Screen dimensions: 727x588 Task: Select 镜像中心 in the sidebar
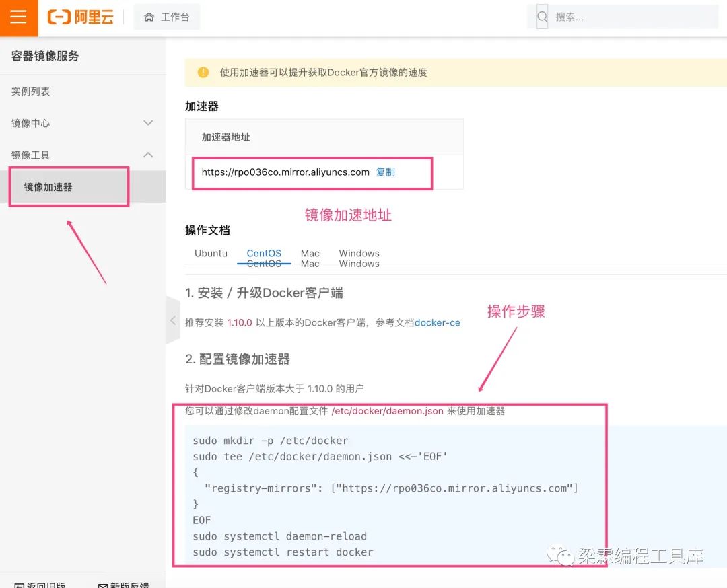tap(30, 123)
